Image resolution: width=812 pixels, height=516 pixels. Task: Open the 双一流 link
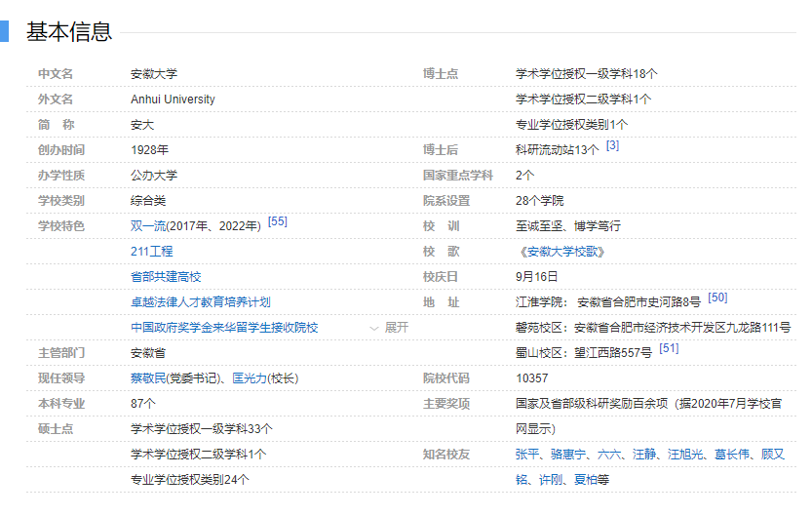point(147,226)
